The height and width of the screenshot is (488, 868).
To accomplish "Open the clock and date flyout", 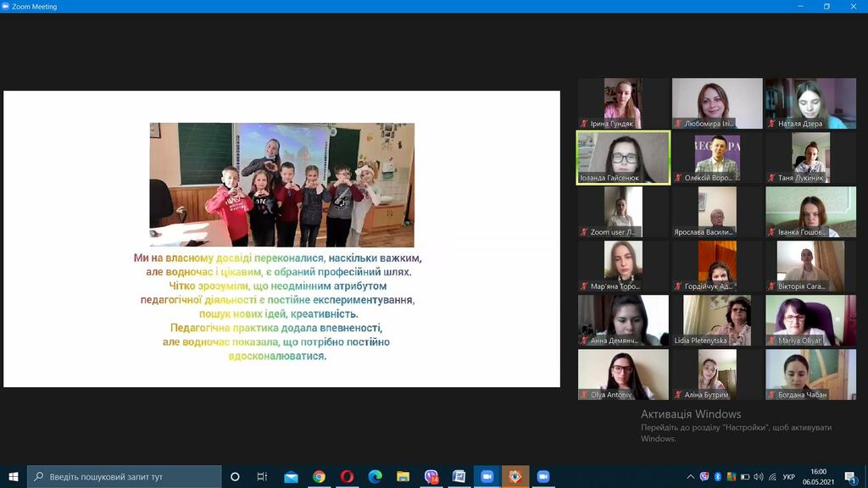I will [817, 476].
